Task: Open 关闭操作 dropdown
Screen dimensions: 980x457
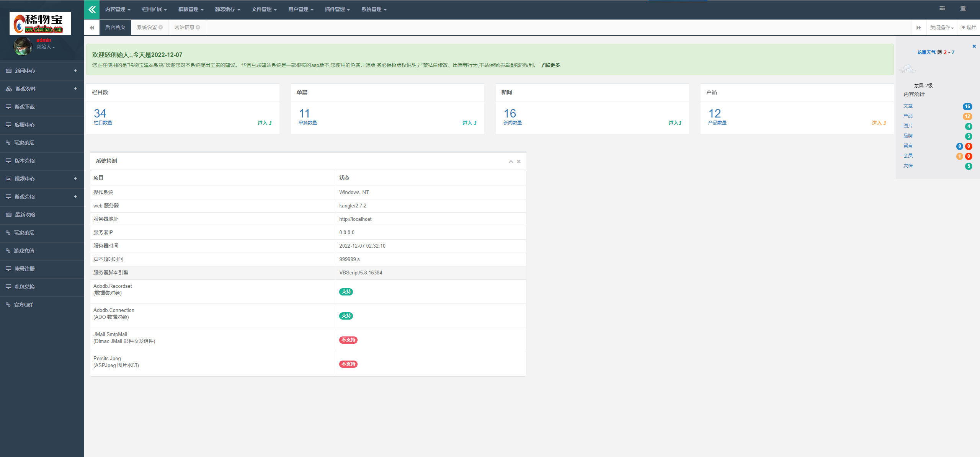Action: pos(942,28)
